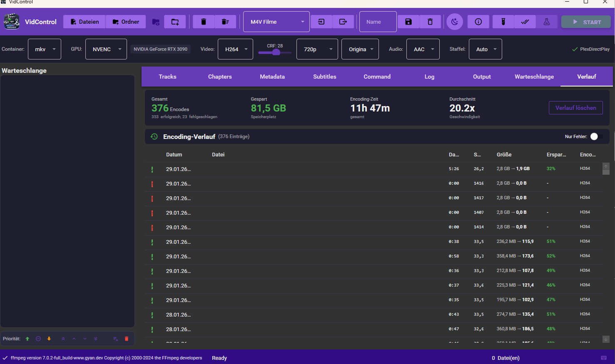Viewport: 615px width, 364px height.
Task: Click the trash icon beside the new-folder button
Action: tap(204, 22)
